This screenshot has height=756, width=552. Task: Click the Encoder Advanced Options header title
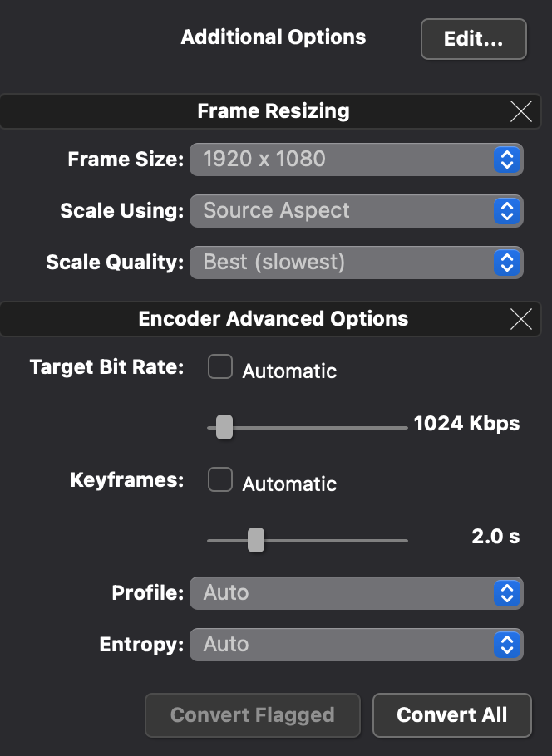pyautogui.click(x=274, y=319)
